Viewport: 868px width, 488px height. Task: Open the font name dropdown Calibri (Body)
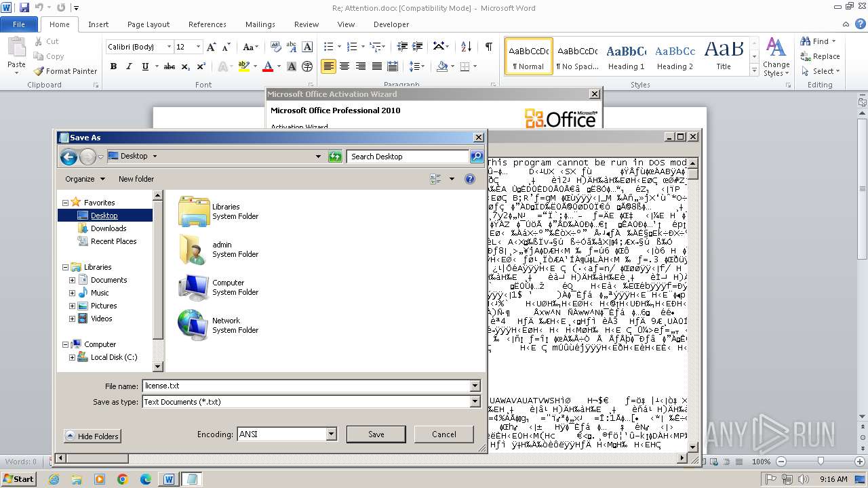point(170,47)
